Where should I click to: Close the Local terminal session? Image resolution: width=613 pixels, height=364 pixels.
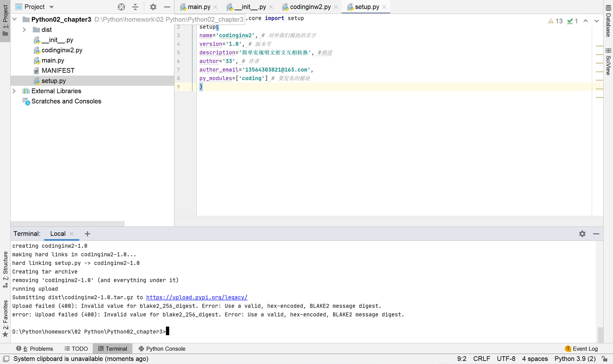72,234
